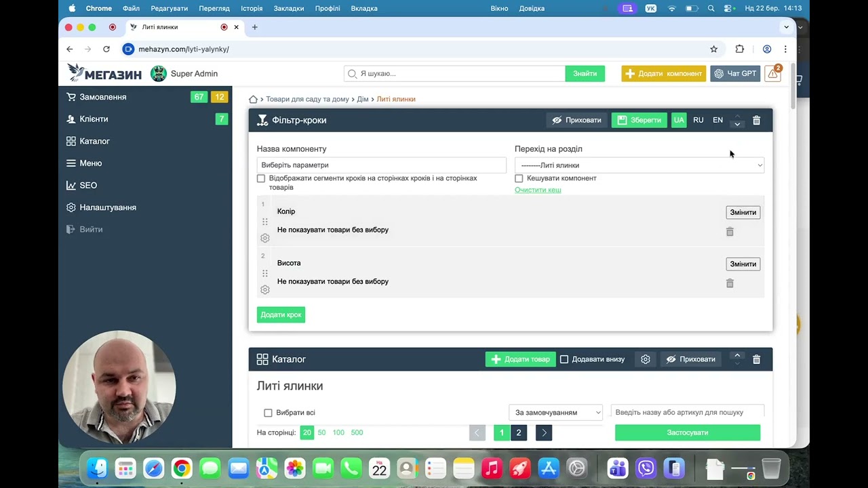Open Chrome three-dot menu

(x=785, y=49)
